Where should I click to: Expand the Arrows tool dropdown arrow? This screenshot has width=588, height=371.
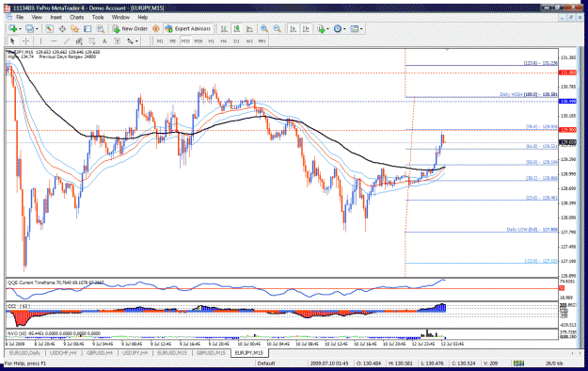pos(136,41)
